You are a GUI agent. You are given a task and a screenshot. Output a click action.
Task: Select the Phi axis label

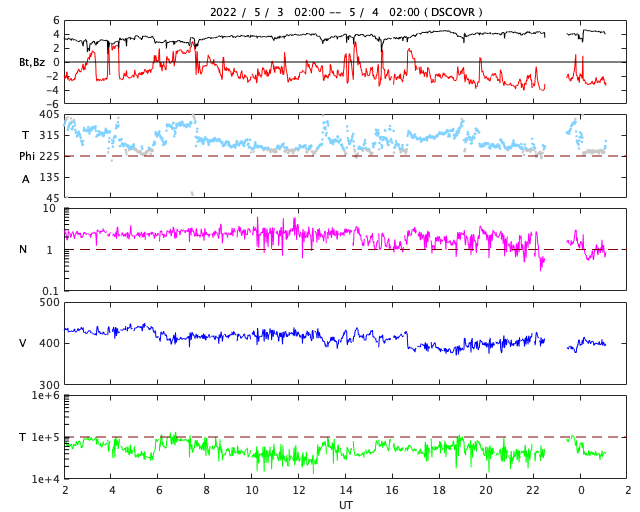[x=27, y=156]
